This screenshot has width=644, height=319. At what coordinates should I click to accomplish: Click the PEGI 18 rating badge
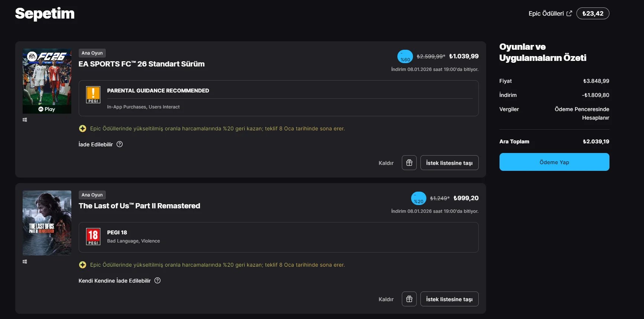(x=93, y=237)
